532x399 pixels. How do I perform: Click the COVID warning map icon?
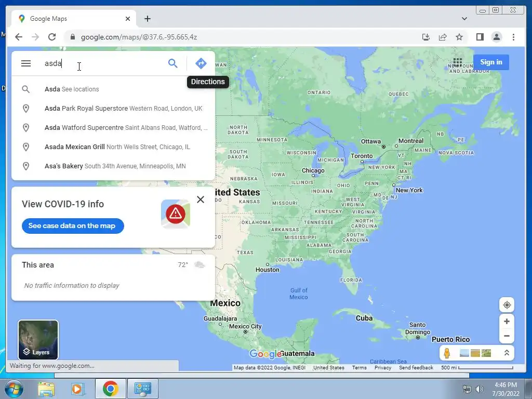176,214
